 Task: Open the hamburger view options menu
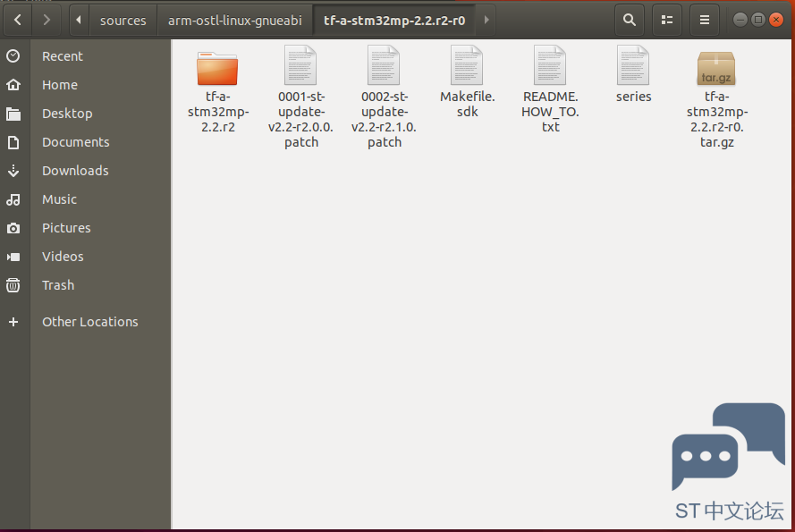[705, 21]
